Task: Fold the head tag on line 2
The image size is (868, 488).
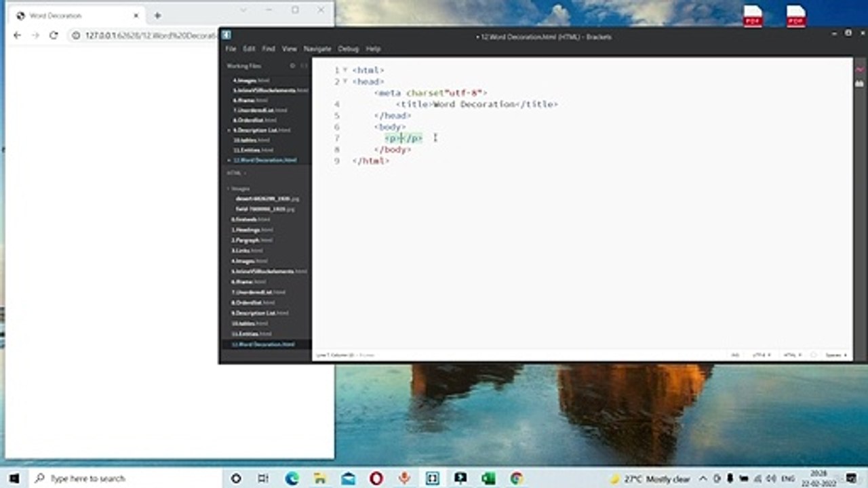Action: 345,81
